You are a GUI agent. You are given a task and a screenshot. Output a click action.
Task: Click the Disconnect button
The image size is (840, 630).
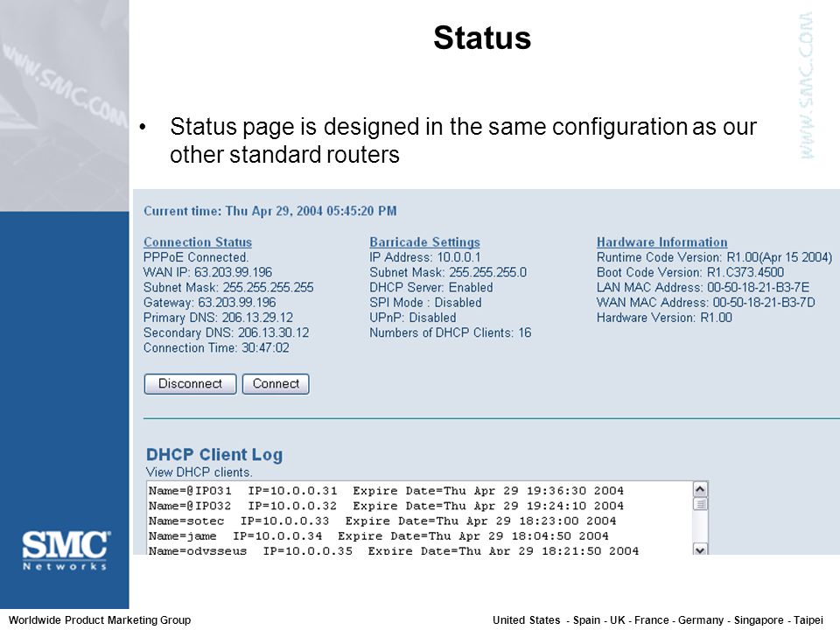point(190,384)
